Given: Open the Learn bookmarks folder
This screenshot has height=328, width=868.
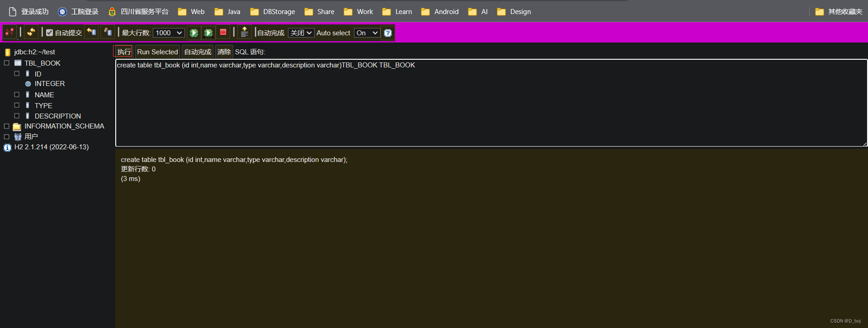Looking at the screenshot, I should click(397, 12).
